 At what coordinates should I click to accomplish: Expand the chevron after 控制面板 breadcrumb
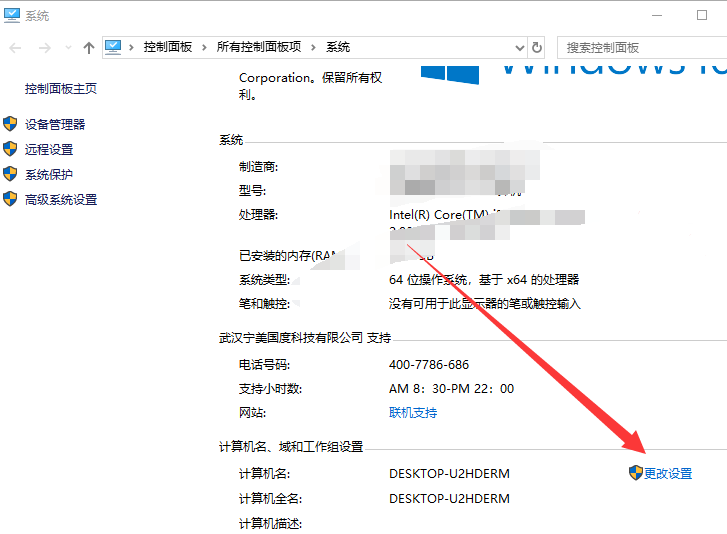coord(205,47)
